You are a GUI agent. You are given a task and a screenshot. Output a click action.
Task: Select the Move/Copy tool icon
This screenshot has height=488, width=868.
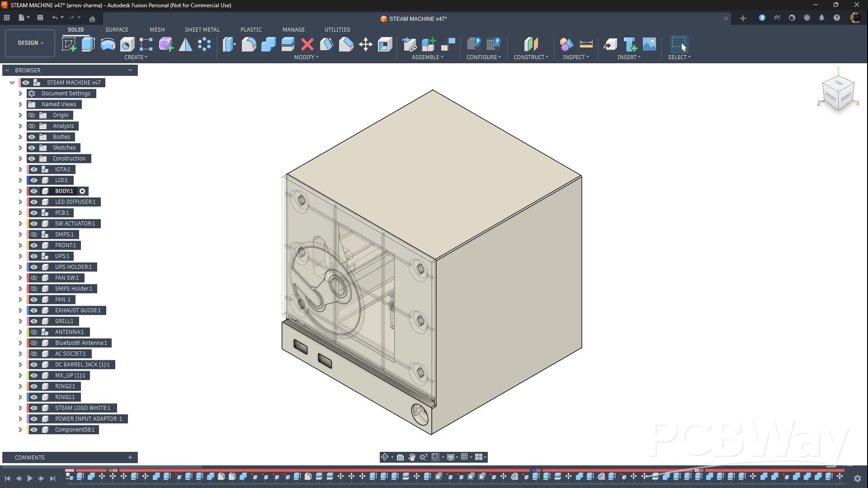pos(365,44)
